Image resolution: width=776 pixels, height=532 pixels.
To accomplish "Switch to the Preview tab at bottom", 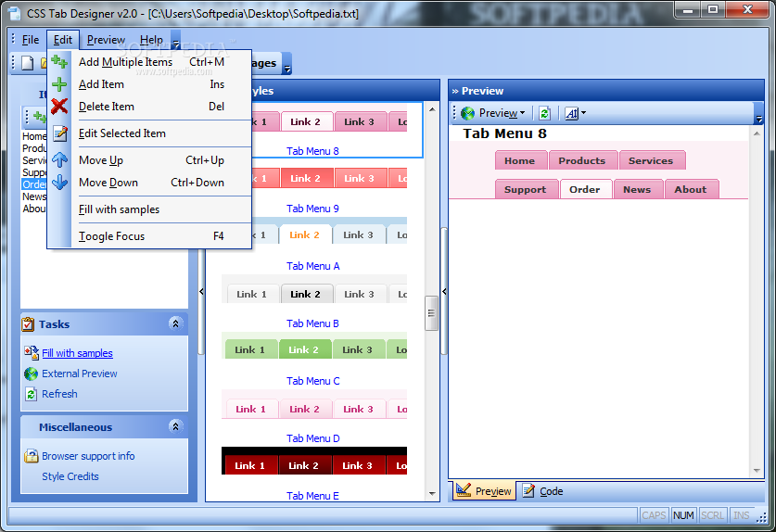I will point(484,491).
